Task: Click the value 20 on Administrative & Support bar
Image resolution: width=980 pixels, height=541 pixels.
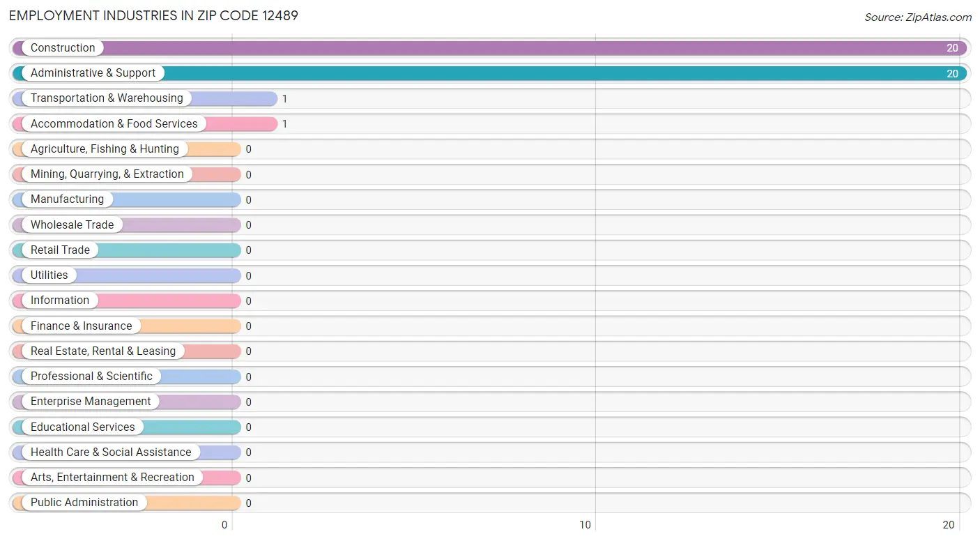Action: (x=952, y=74)
